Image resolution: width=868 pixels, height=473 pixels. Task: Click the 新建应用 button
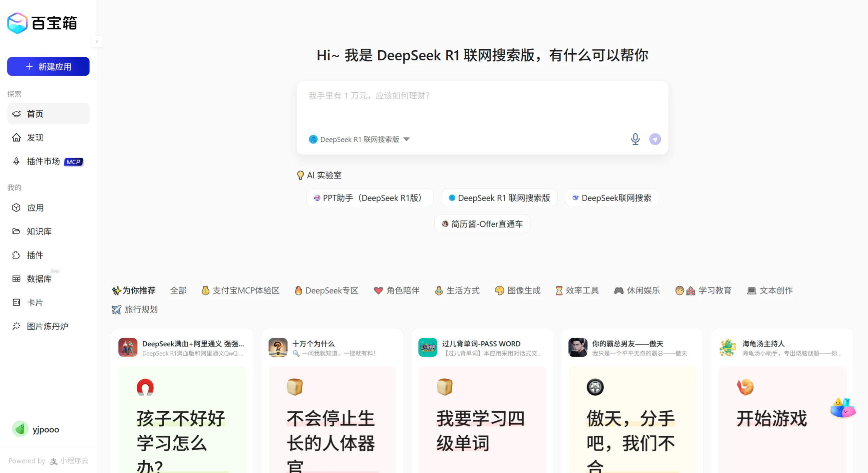(48, 66)
